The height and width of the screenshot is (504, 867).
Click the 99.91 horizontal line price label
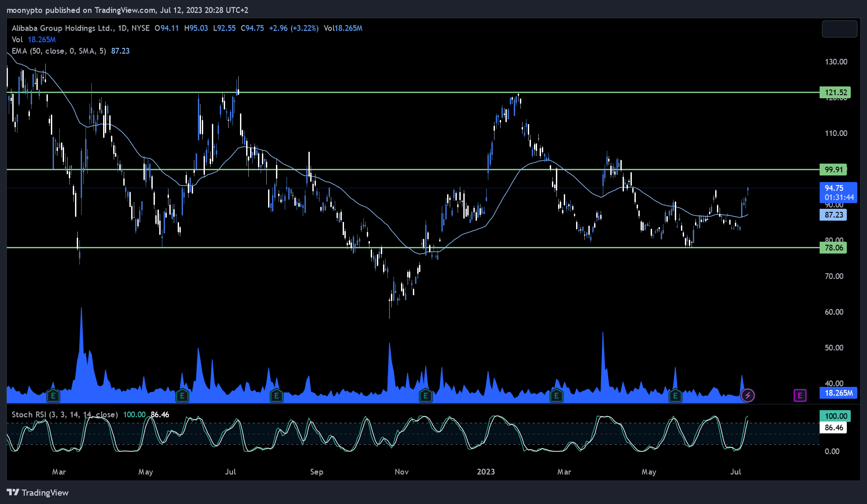coord(833,169)
